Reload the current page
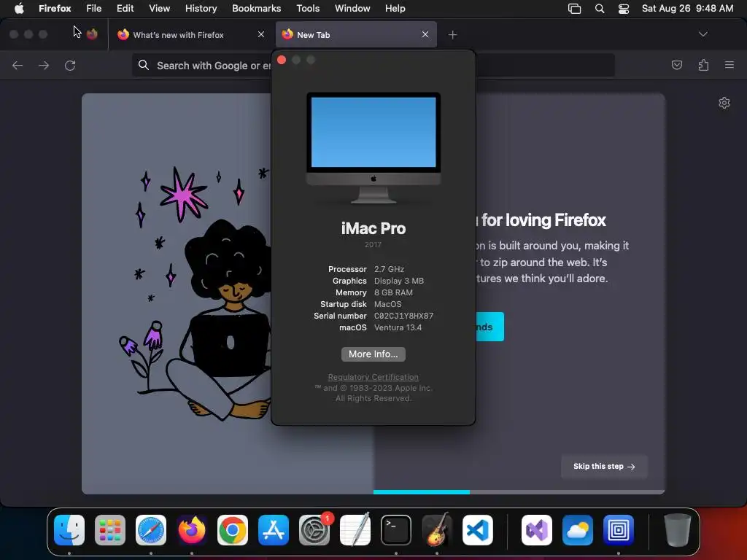747x560 pixels. (70, 65)
